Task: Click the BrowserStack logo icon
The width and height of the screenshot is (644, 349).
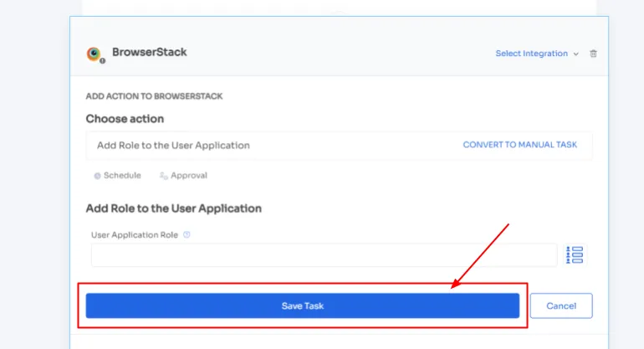Action: click(95, 54)
